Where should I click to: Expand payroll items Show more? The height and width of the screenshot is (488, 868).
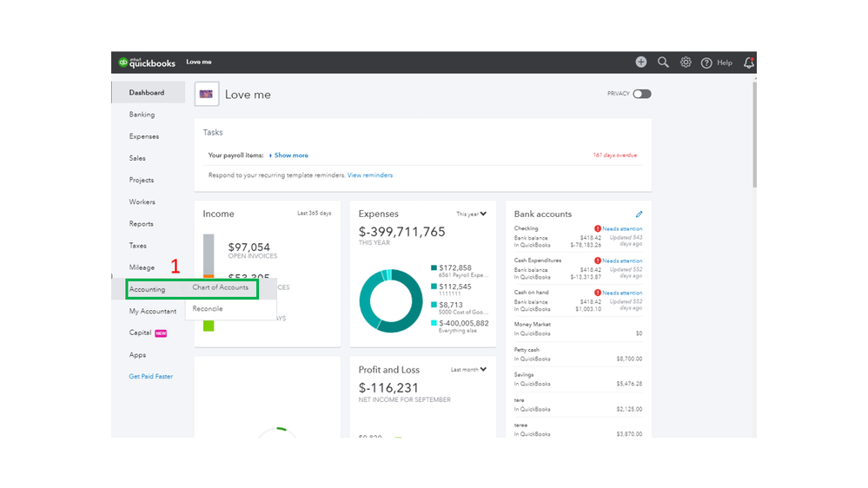[288, 155]
